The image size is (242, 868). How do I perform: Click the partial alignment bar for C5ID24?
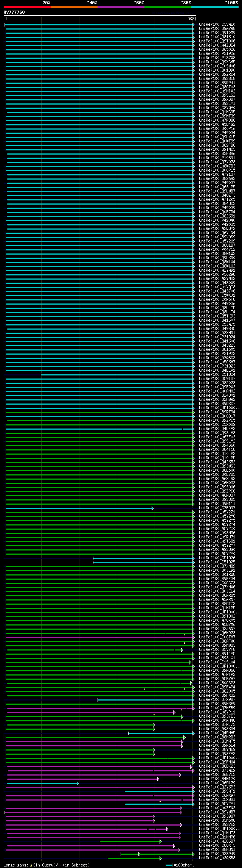tap(118, 375)
